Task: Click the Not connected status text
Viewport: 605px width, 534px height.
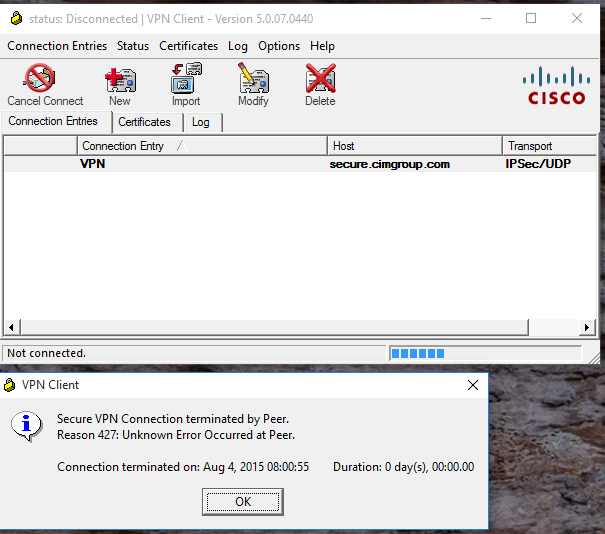Action: click(46, 353)
